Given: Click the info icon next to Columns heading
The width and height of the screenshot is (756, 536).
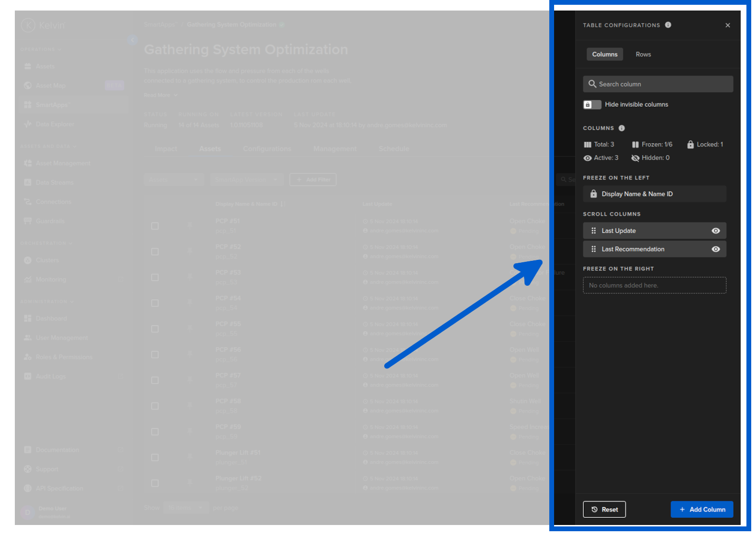Looking at the screenshot, I should tap(622, 128).
